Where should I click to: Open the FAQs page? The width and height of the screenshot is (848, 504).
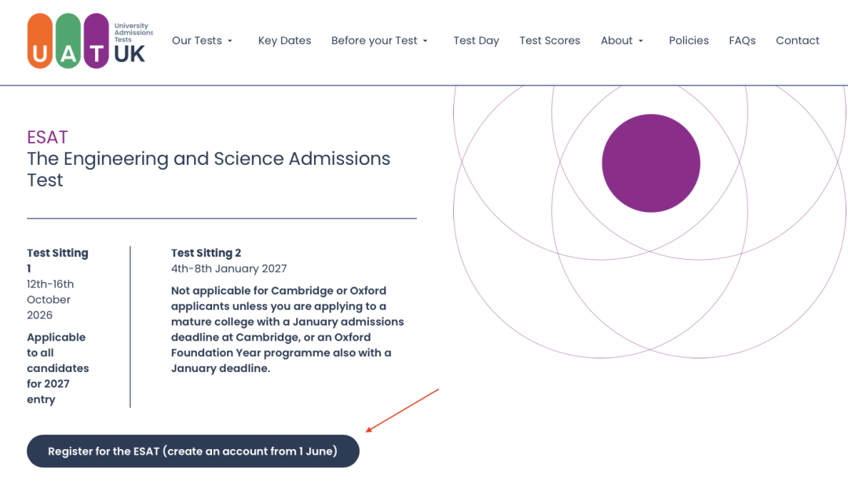click(x=742, y=41)
